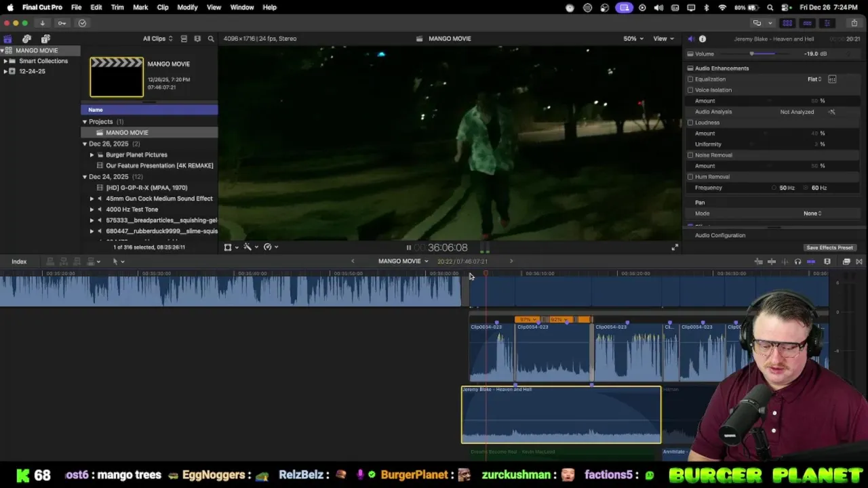Screen dimensions: 868x488
Task: Open the Modify menu
Action: tap(187, 7)
